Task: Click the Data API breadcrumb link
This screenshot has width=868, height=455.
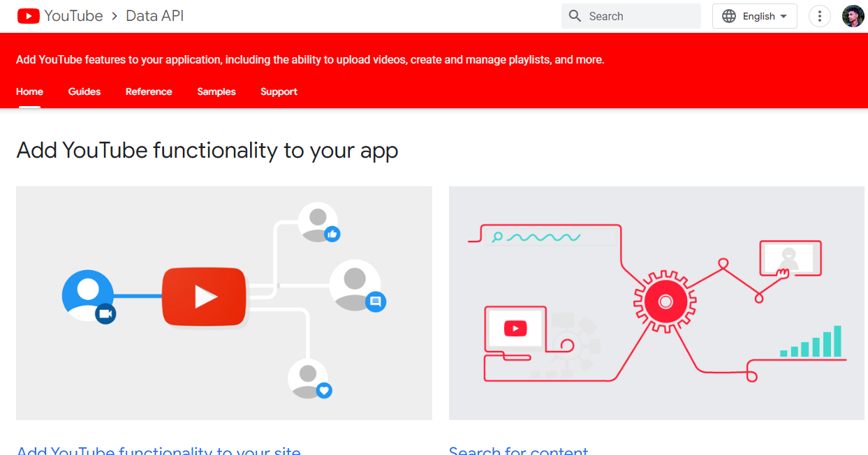Action: pos(154,16)
